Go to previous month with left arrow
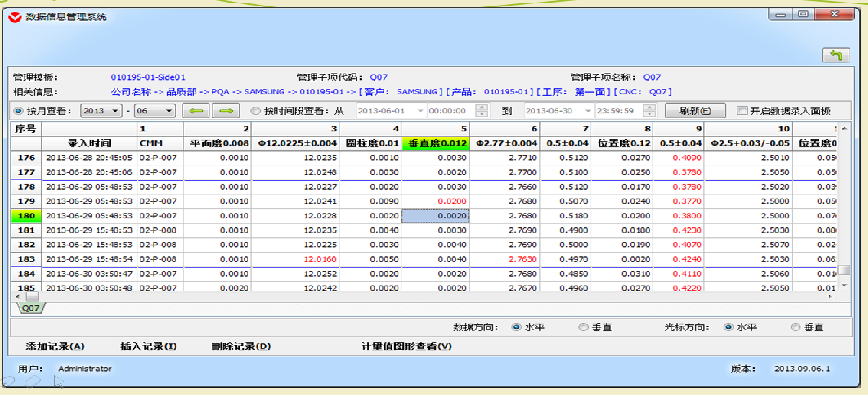The image size is (868, 395). [x=196, y=111]
